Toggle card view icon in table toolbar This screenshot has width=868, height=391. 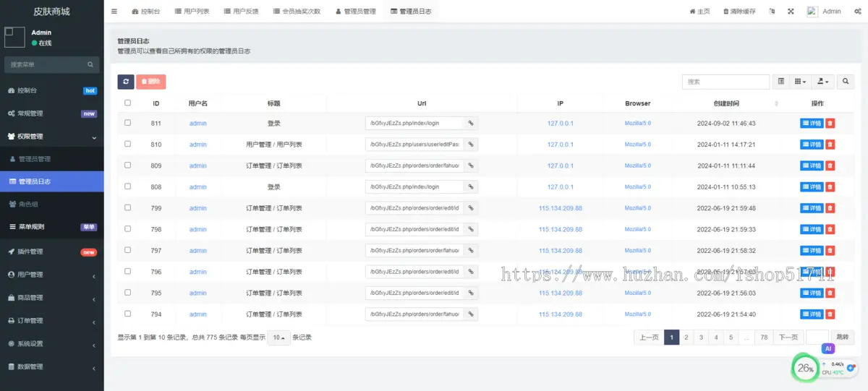(780, 82)
